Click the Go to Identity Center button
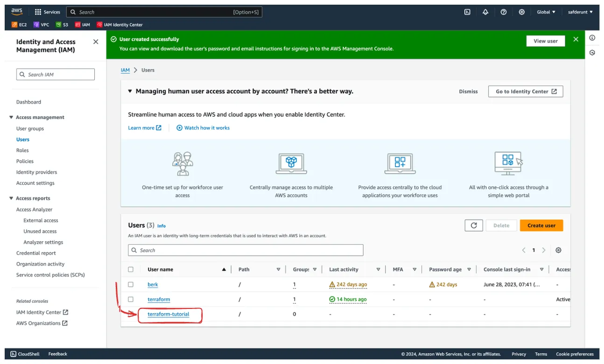 (526, 91)
